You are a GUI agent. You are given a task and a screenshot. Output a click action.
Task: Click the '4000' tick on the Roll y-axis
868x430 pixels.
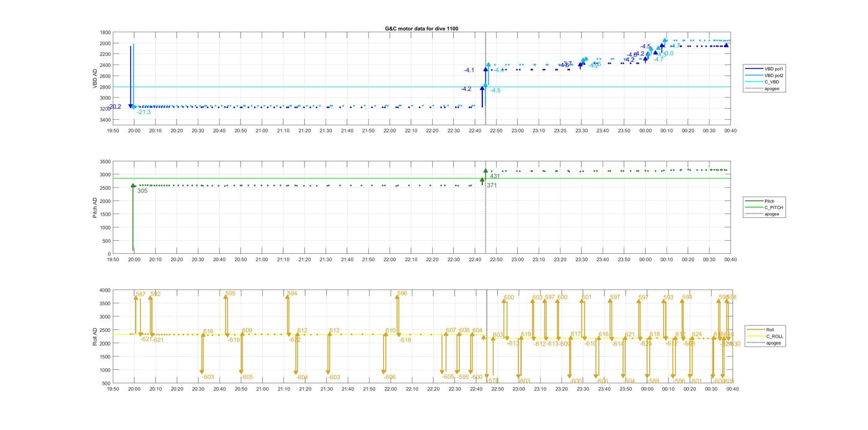point(105,290)
